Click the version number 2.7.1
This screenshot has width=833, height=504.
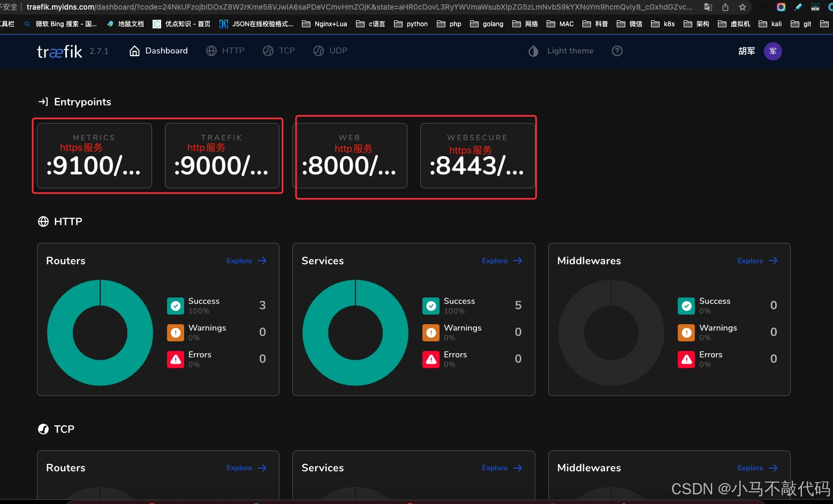[x=99, y=51]
